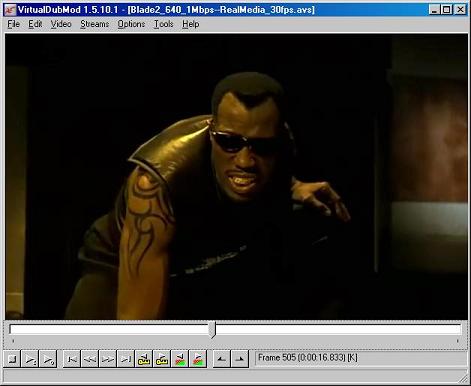The image size is (471, 386).
Task: Step forward with the fast-forward arrows button
Action: [x=108, y=359]
